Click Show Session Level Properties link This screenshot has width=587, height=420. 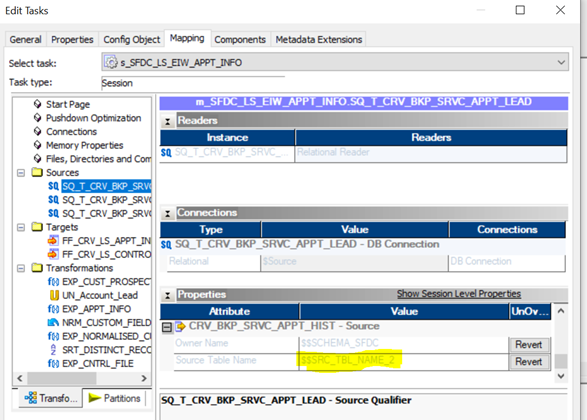(x=459, y=294)
